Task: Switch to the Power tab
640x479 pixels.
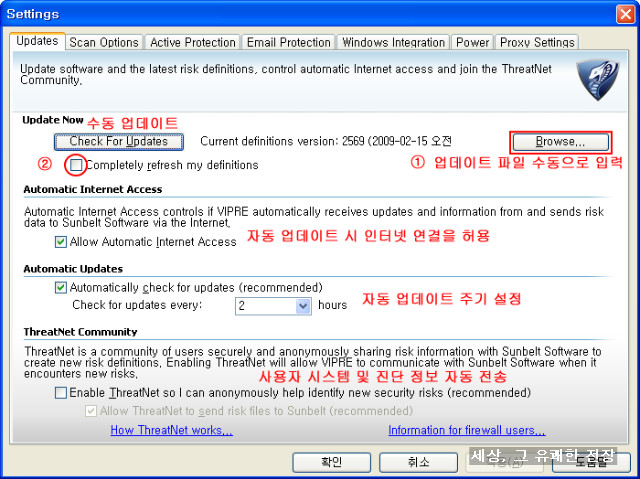Action: tap(472, 42)
